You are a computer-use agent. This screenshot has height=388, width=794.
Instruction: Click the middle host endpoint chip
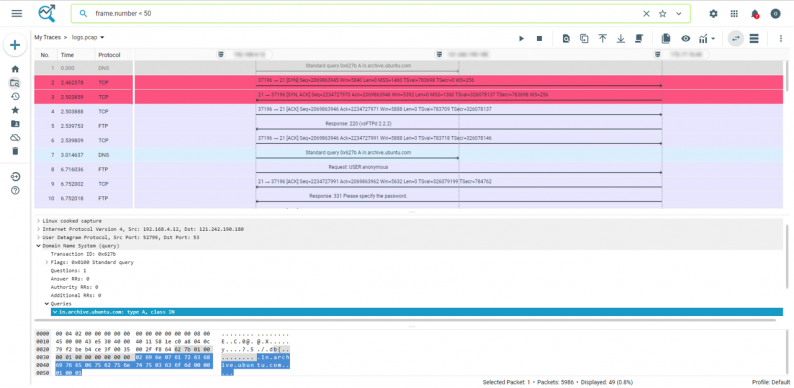tap(463, 54)
